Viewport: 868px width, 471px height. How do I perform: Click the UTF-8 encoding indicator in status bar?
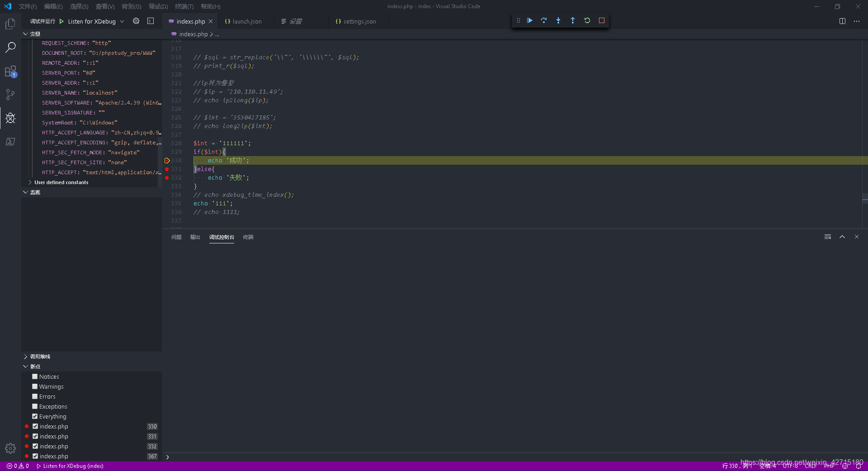(789, 466)
